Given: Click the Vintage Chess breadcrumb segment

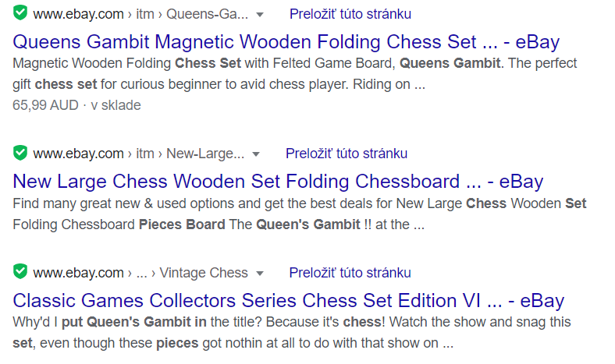Looking at the screenshot, I should pos(204,273).
